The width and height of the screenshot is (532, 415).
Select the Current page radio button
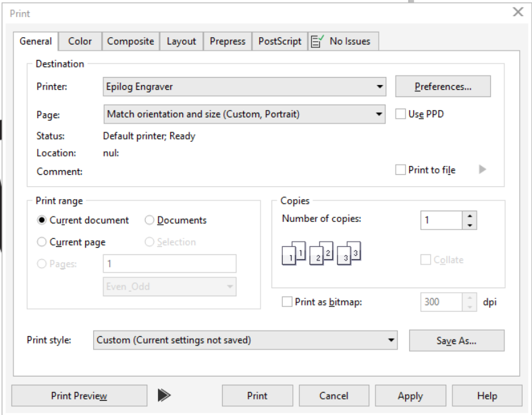tap(42, 242)
